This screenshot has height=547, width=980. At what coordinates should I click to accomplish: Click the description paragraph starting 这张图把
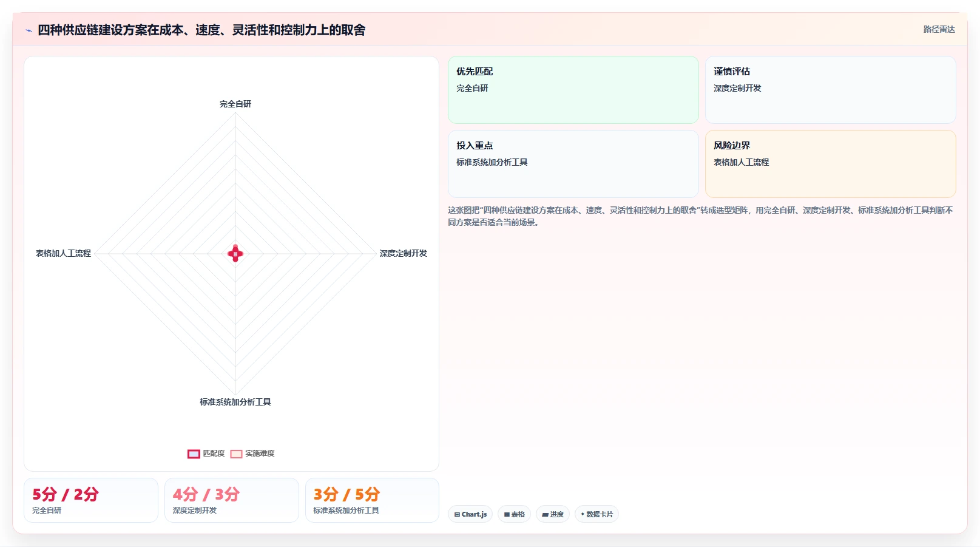700,216
